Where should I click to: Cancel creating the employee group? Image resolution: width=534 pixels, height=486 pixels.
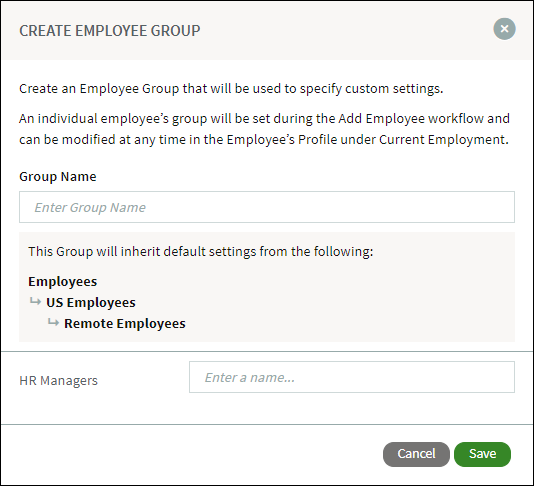(x=416, y=454)
